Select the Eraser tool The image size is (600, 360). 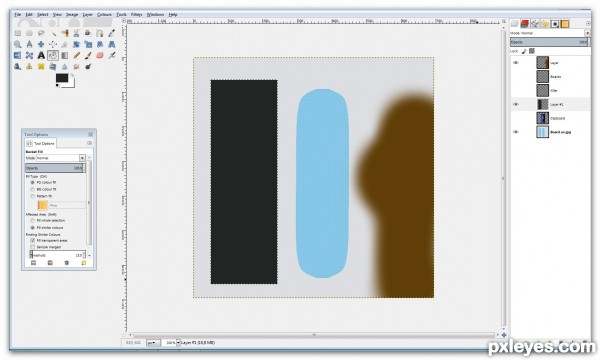coord(100,55)
